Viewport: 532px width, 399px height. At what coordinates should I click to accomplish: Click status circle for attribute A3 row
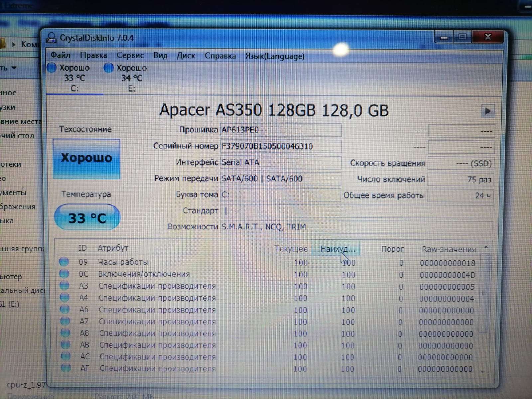click(x=64, y=286)
